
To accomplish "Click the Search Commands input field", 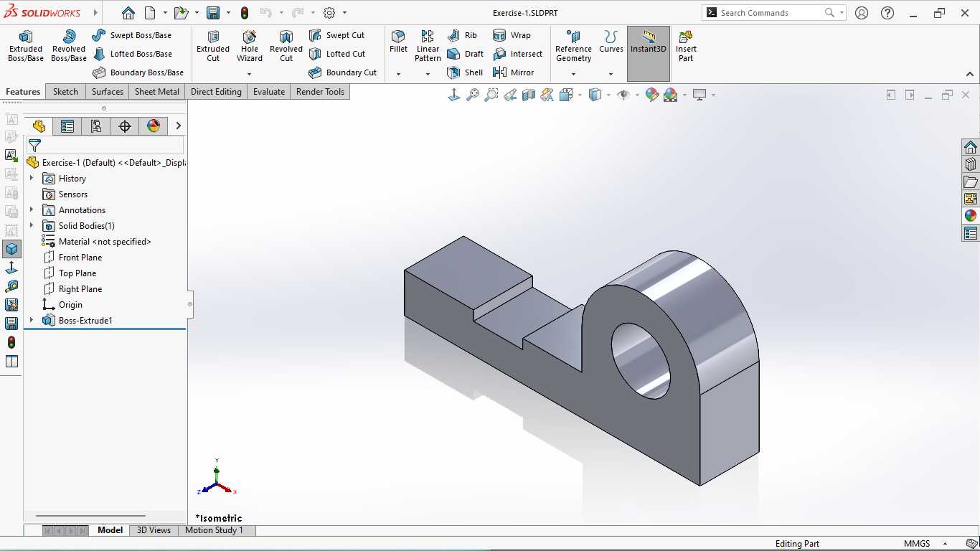I will click(770, 13).
